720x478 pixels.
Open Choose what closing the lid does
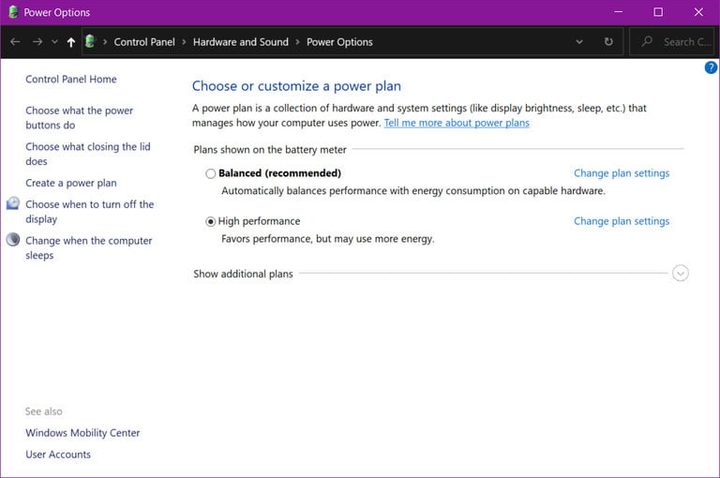pos(88,154)
